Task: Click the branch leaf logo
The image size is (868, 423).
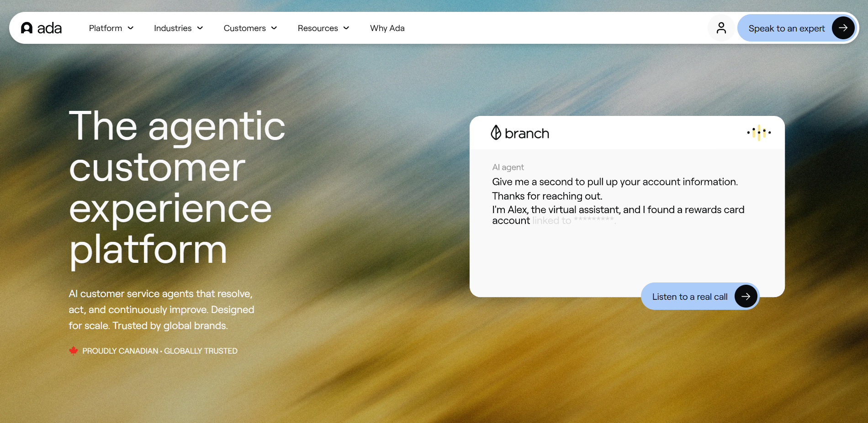Action: pyautogui.click(x=496, y=133)
